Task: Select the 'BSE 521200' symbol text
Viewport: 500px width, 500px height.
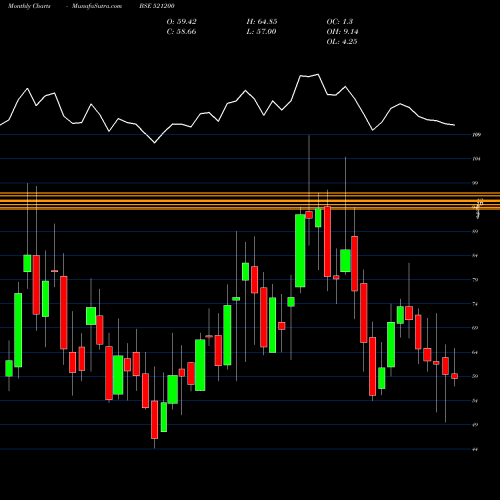Action: [x=157, y=6]
